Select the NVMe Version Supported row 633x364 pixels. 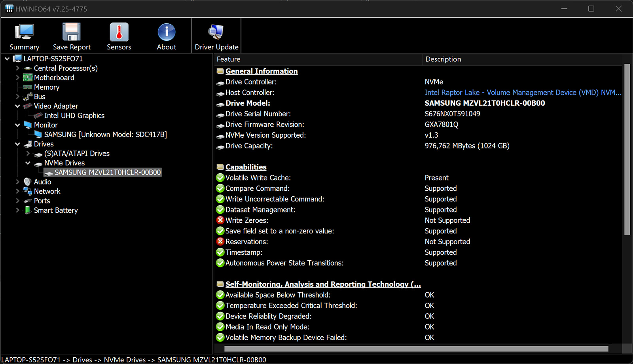pyautogui.click(x=418, y=135)
